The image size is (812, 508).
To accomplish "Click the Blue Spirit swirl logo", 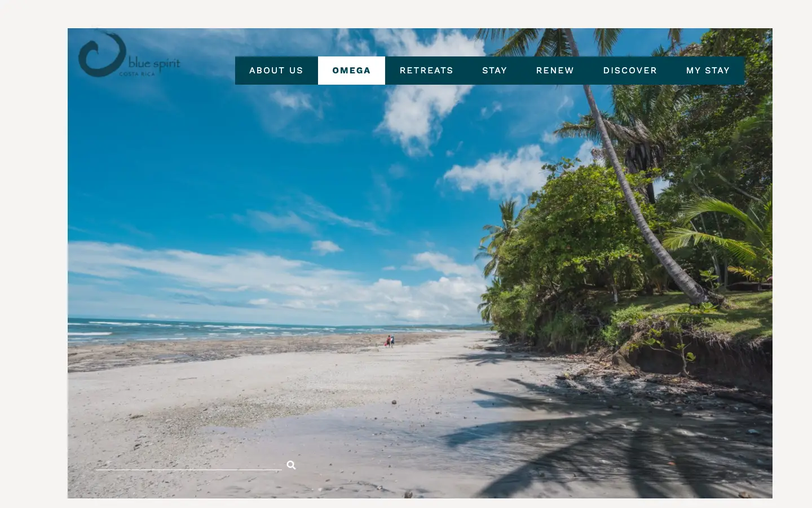I will [101, 54].
